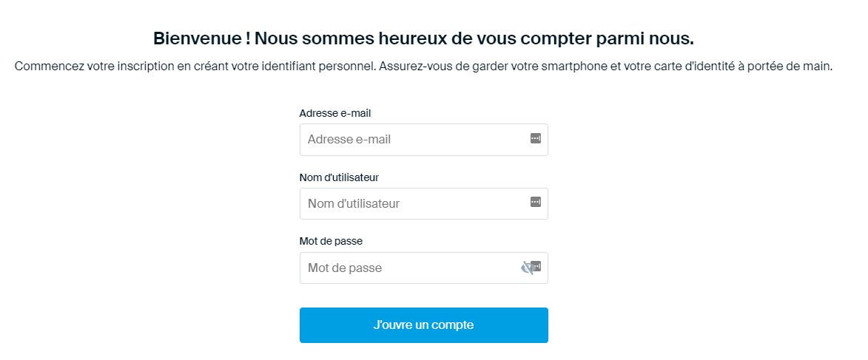Viewport: 868px width, 360px height.
Task: Click the "Adresse e-mail" label above the field
Action: coord(334,113)
